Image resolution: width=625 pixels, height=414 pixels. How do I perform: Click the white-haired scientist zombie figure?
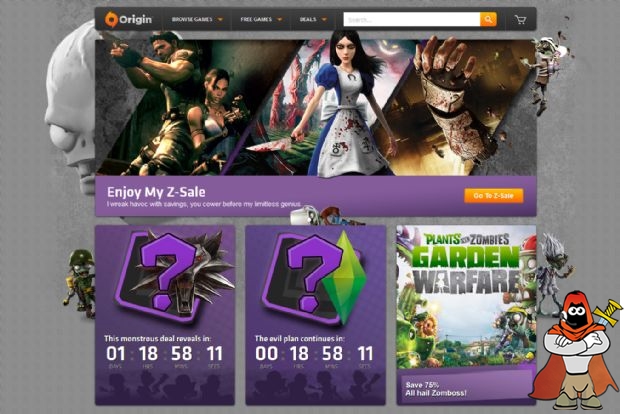tap(554, 273)
